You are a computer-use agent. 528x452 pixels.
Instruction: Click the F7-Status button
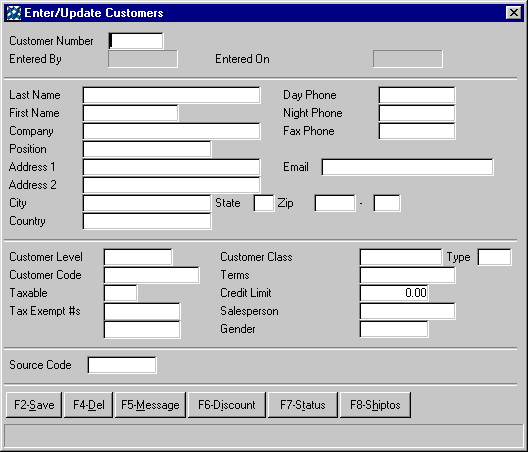point(303,405)
